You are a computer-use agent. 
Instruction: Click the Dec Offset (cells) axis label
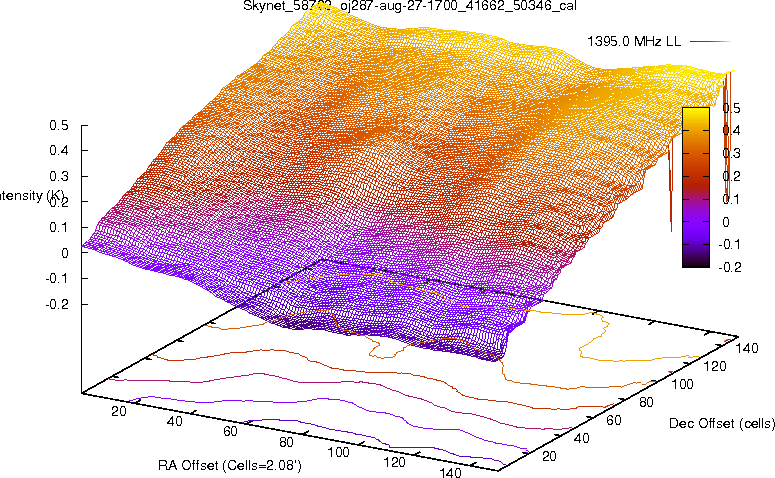pyautogui.click(x=722, y=423)
